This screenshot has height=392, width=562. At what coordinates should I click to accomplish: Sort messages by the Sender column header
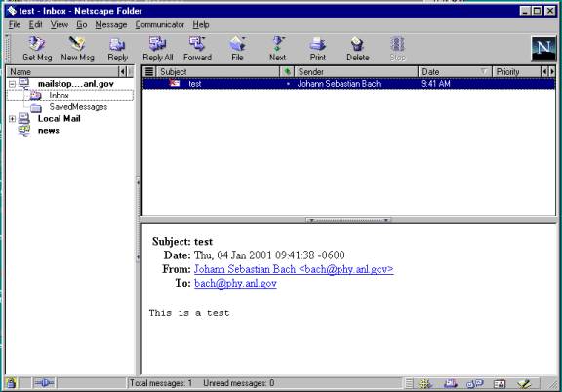click(356, 71)
